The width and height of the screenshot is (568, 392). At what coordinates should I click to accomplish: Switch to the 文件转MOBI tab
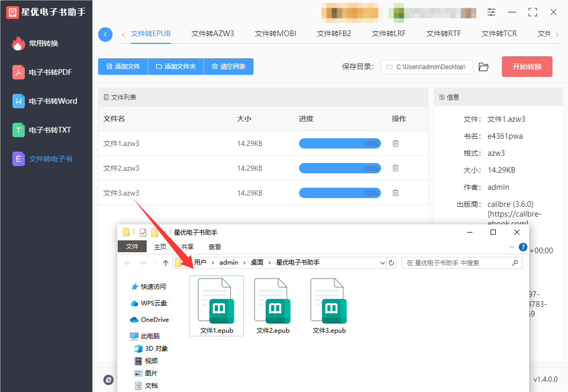pos(275,34)
